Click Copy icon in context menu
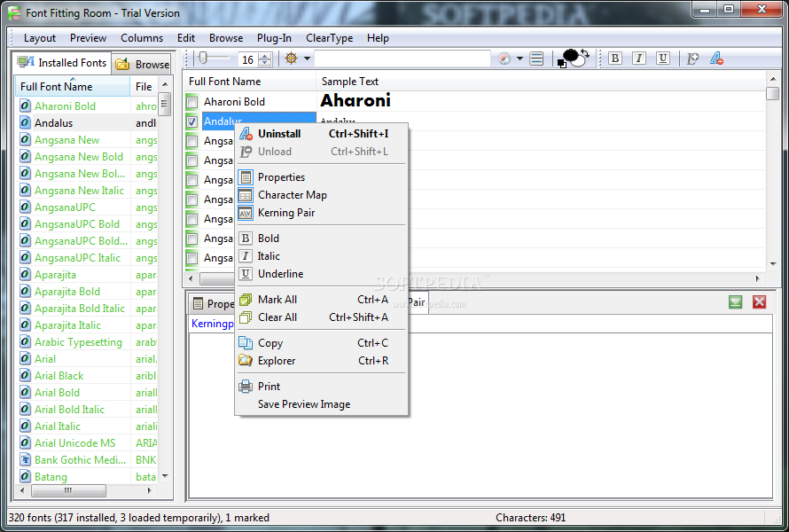Viewport: 789px width, 532px height. (x=246, y=343)
